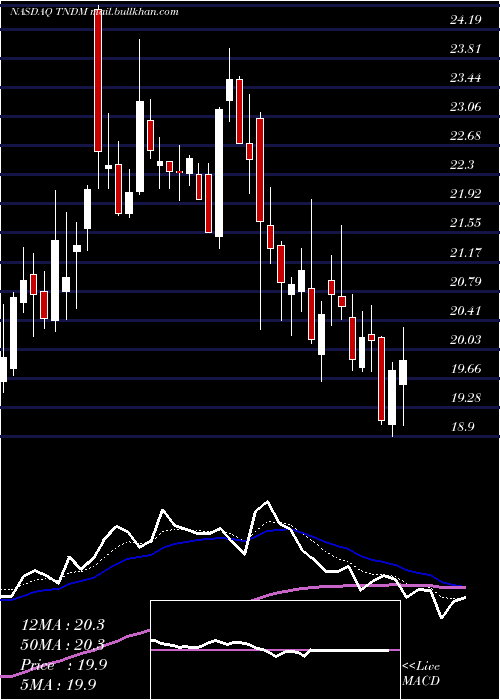Click the 23.44 price axis label
The image size is (500, 700).
466,78
